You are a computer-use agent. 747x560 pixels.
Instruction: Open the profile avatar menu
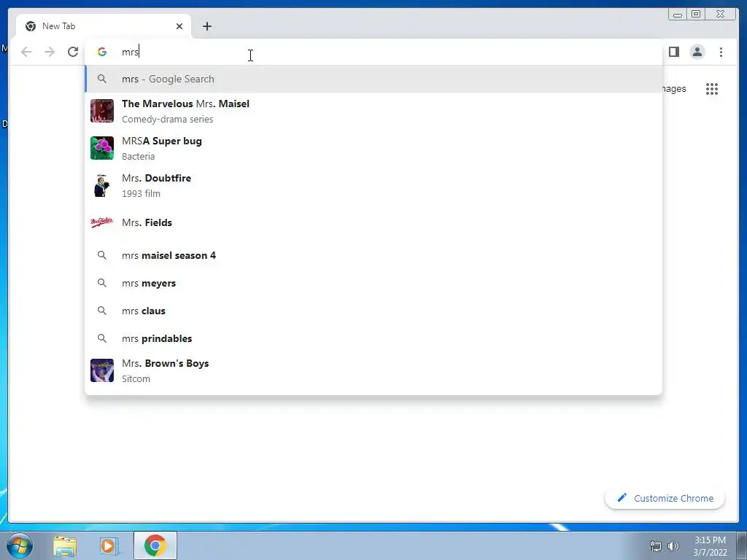point(697,52)
